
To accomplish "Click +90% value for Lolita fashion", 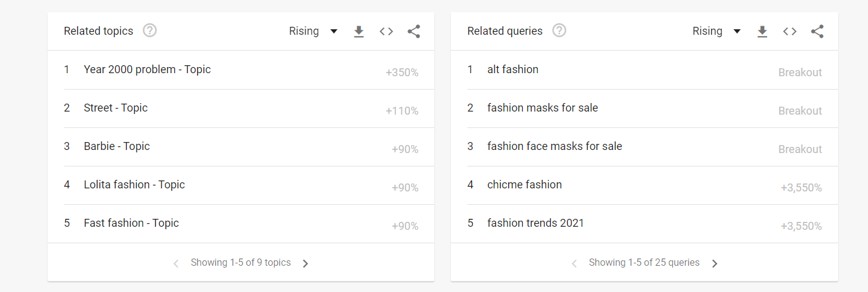I will pos(405,188).
